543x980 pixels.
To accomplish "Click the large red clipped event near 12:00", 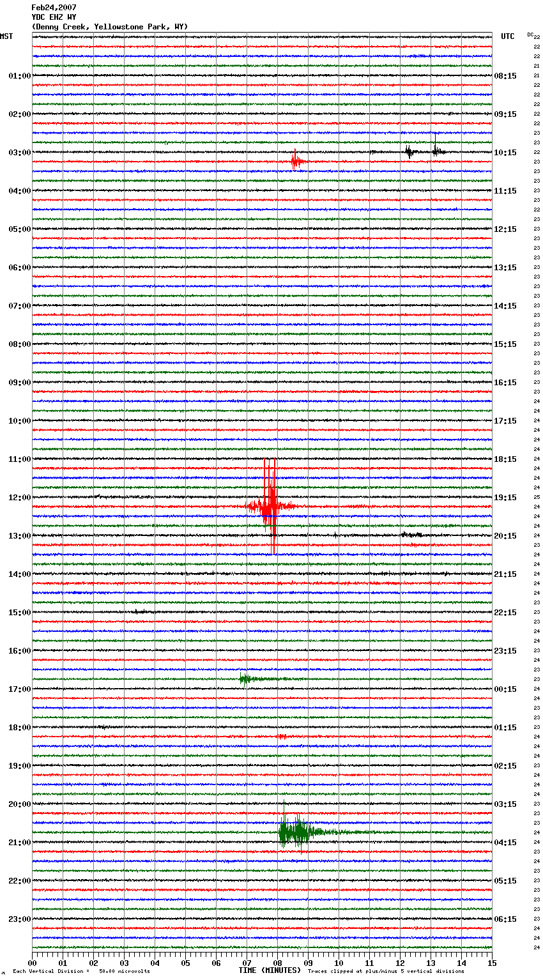I will tap(270, 507).
